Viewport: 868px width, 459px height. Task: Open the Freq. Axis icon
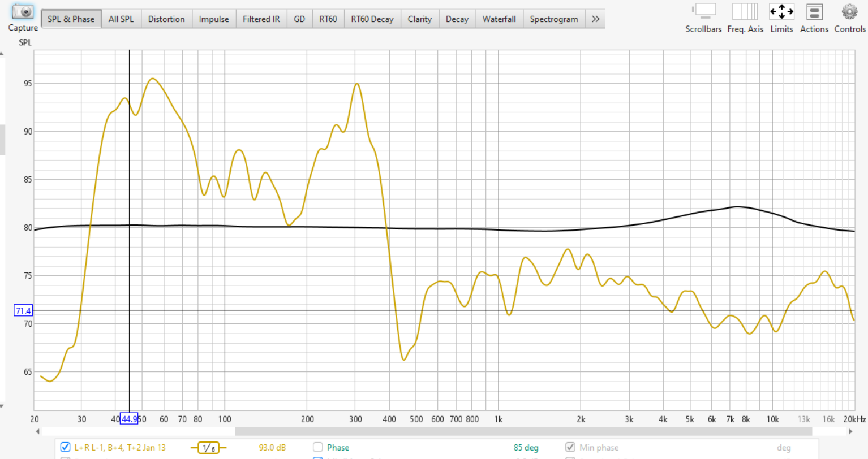[745, 12]
